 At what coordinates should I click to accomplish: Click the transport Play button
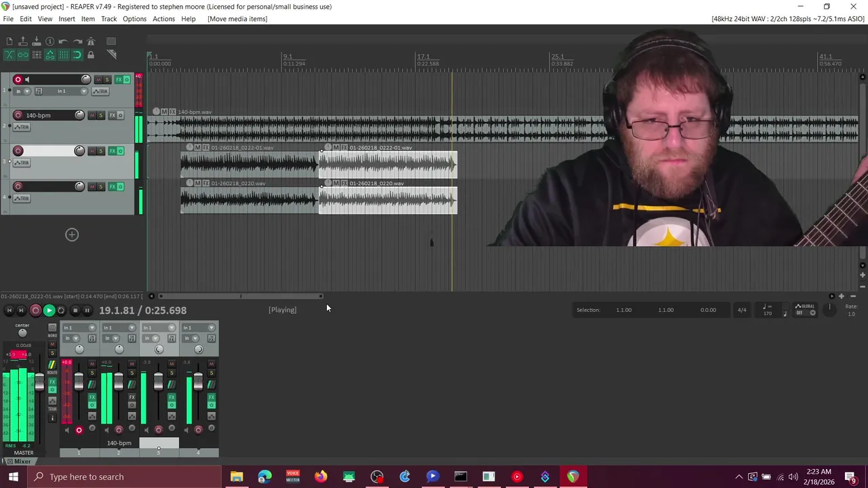click(x=49, y=310)
